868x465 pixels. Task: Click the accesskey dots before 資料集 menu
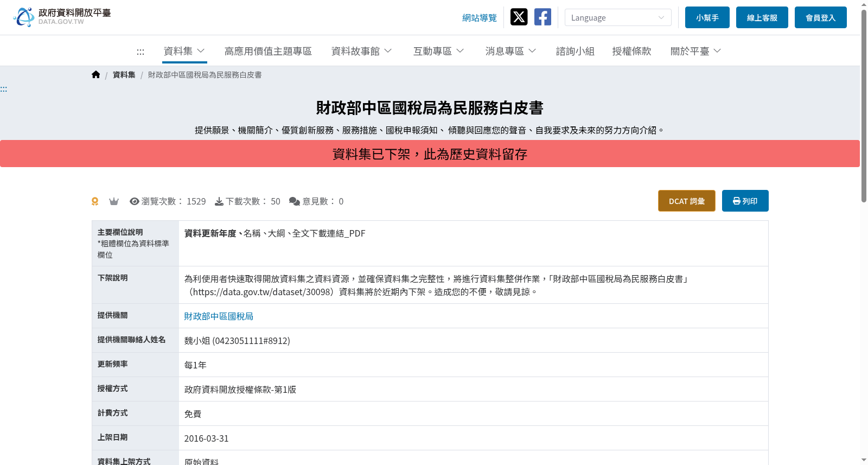(x=141, y=52)
